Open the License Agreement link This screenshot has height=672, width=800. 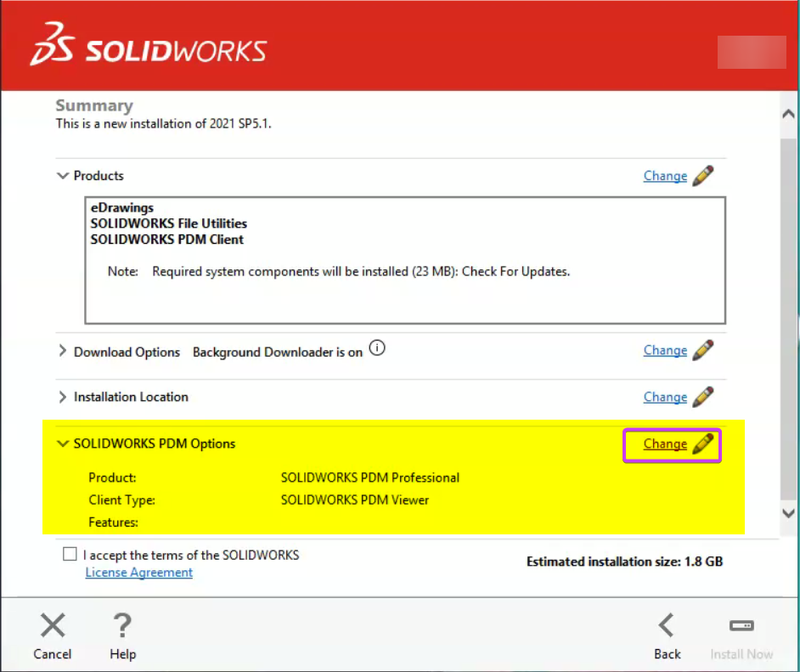pos(138,573)
